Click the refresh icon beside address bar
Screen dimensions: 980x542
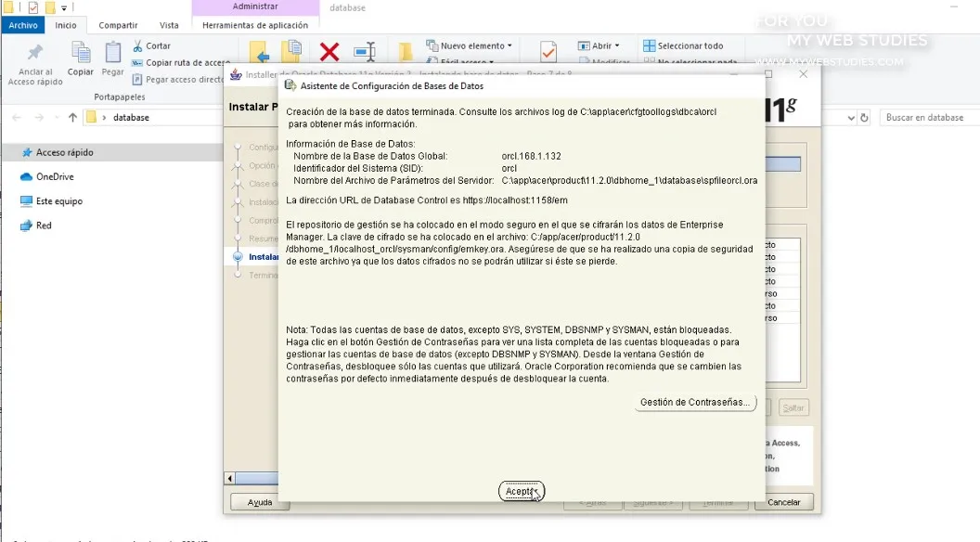pyautogui.click(x=864, y=118)
